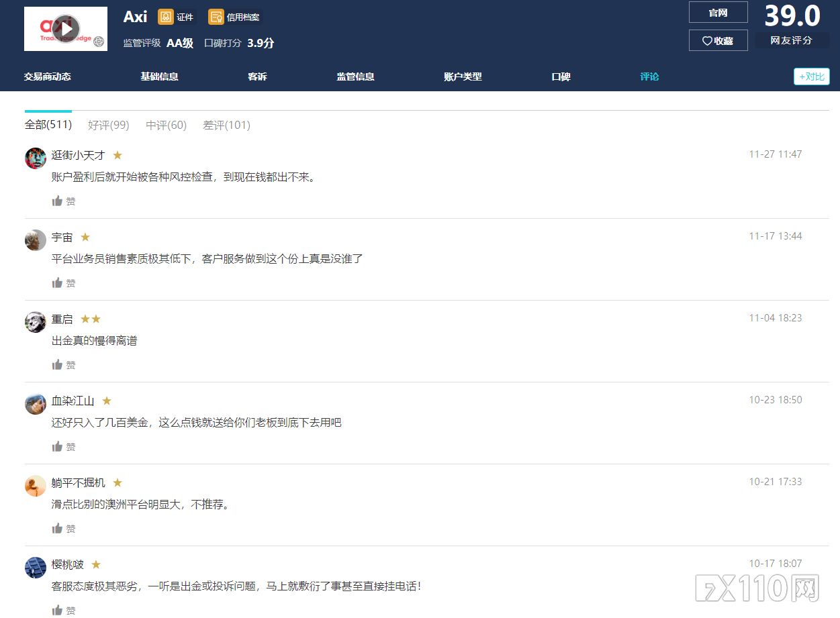Open the 口碑 section
840x618 pixels.
click(x=560, y=76)
